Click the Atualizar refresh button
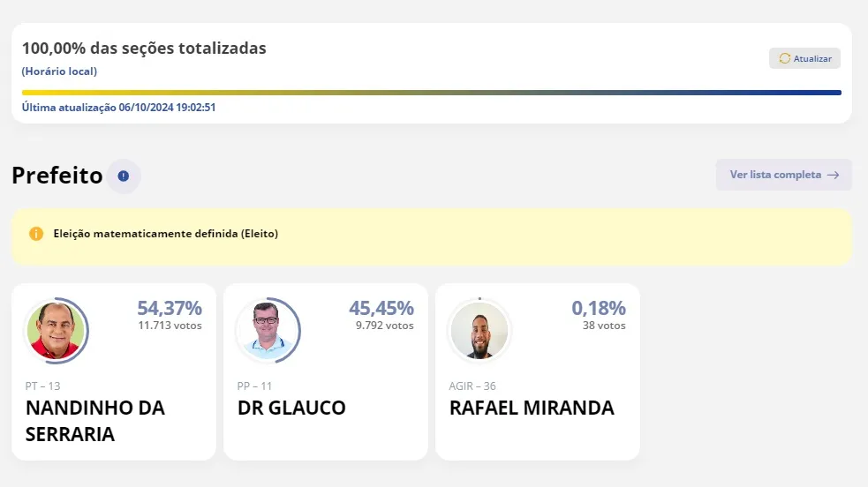868x487 pixels. tap(804, 58)
